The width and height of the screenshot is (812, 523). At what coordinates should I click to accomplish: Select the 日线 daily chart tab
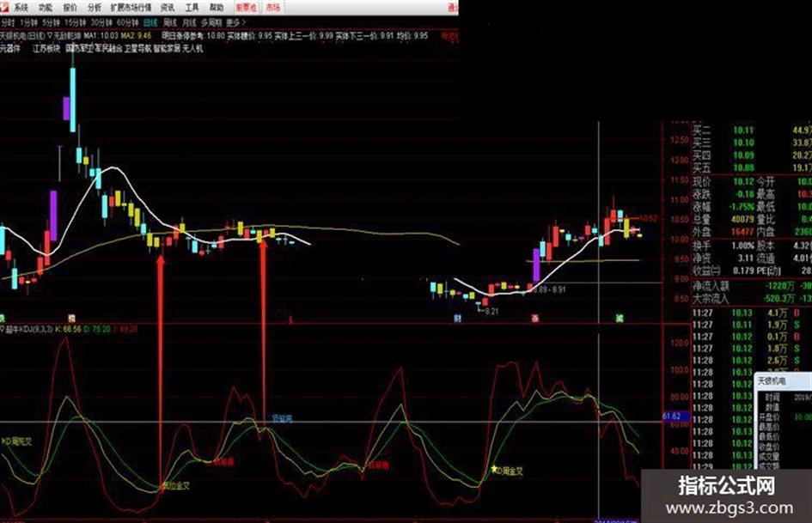(x=150, y=22)
